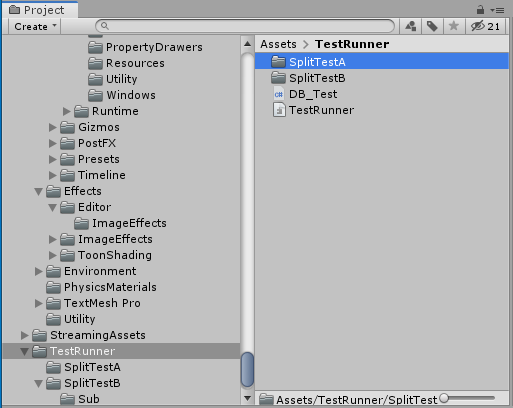
Task: Toggle hidden packages visibility eye icon
Action: (486, 26)
